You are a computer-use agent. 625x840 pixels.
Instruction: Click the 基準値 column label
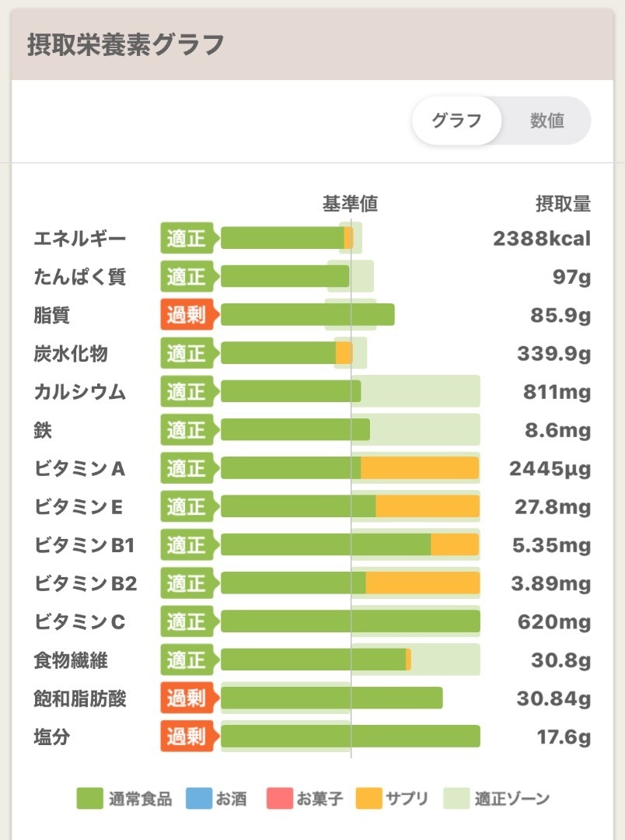click(x=350, y=205)
